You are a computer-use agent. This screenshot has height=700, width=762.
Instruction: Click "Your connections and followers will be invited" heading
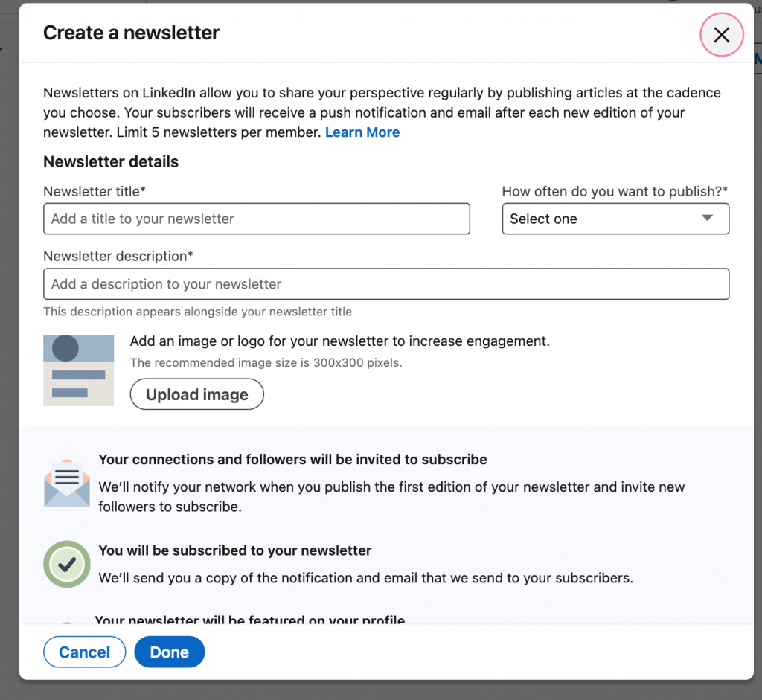pos(292,460)
